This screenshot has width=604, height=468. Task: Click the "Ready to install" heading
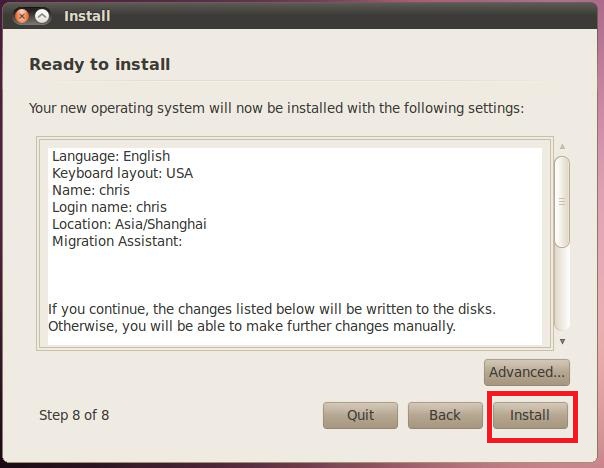pos(100,65)
